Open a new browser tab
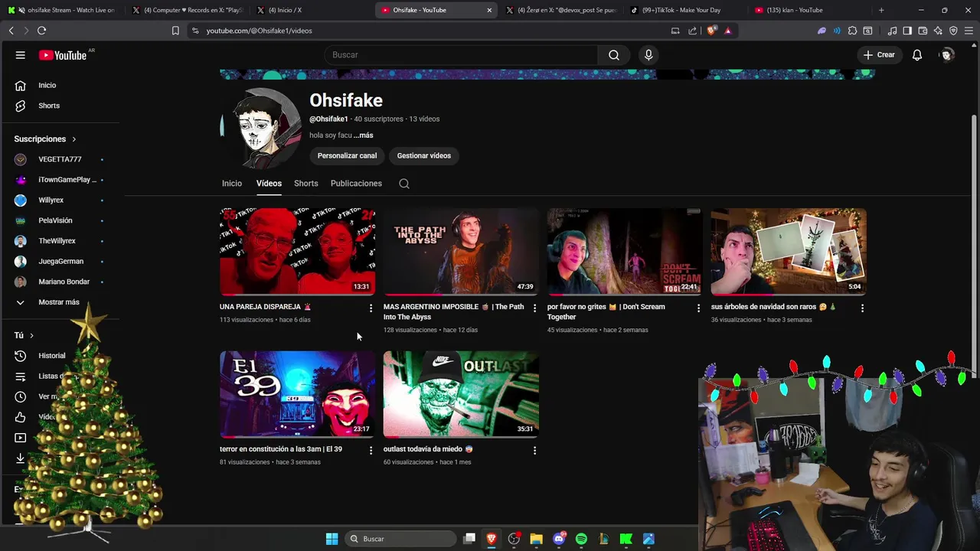The height and width of the screenshot is (551, 980). (x=881, y=10)
